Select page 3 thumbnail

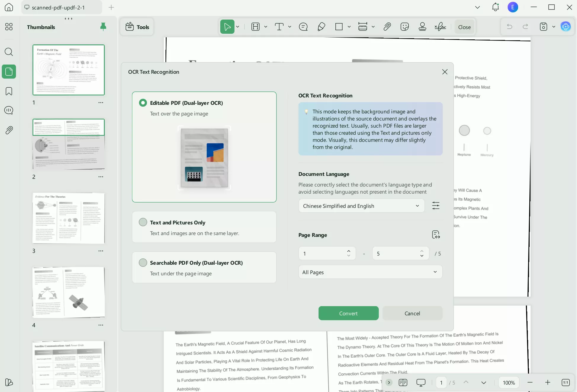coord(68,218)
